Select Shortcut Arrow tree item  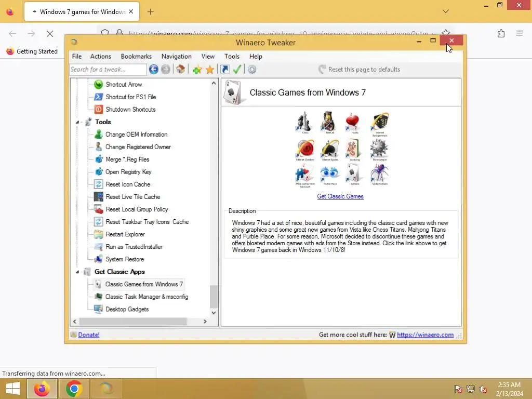point(124,85)
